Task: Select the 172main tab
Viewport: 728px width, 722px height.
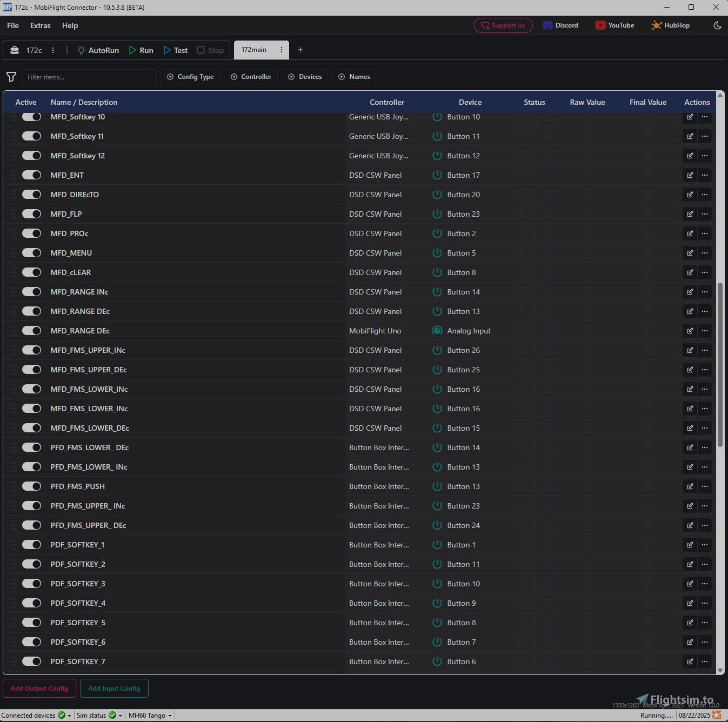Action: (254, 50)
